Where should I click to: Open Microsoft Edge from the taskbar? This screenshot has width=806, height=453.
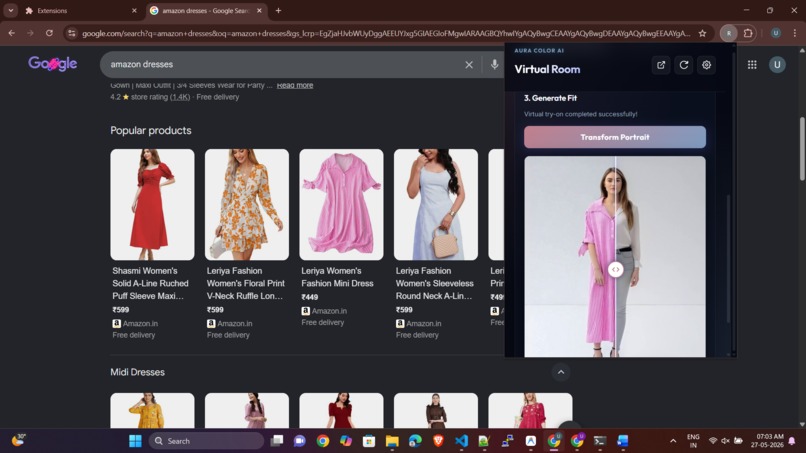(x=415, y=441)
